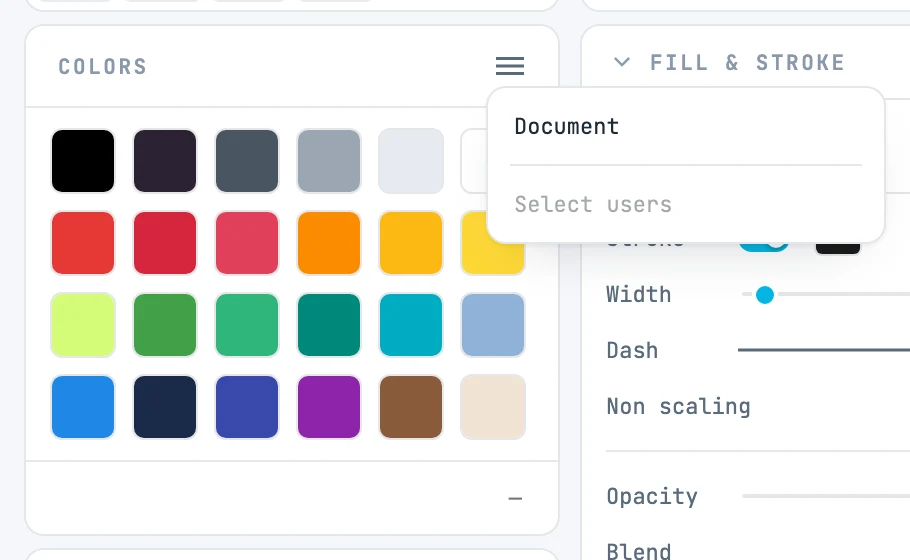910x560 pixels.
Task: Pick the dark purple-black swatch
Action: (x=165, y=161)
